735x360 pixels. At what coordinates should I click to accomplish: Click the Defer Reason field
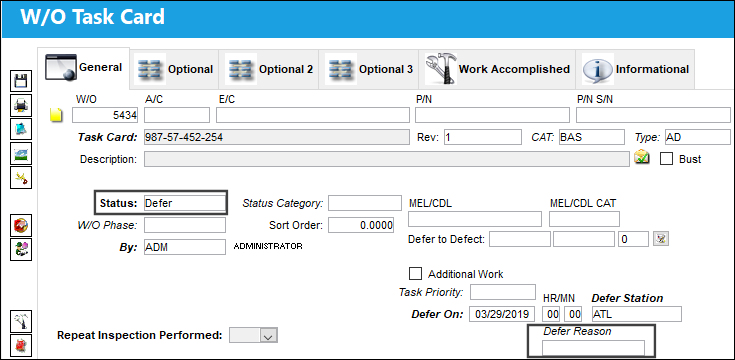point(593,348)
